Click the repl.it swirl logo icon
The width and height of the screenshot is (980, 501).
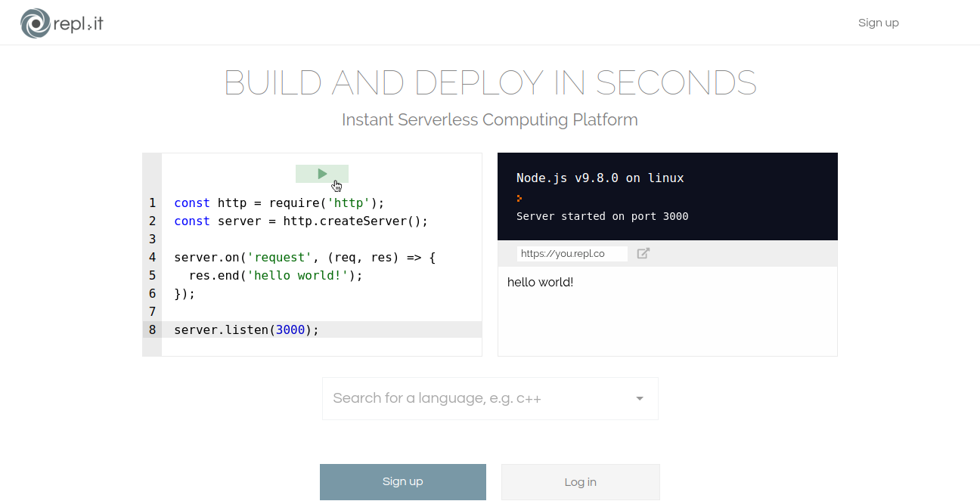pos(35,23)
